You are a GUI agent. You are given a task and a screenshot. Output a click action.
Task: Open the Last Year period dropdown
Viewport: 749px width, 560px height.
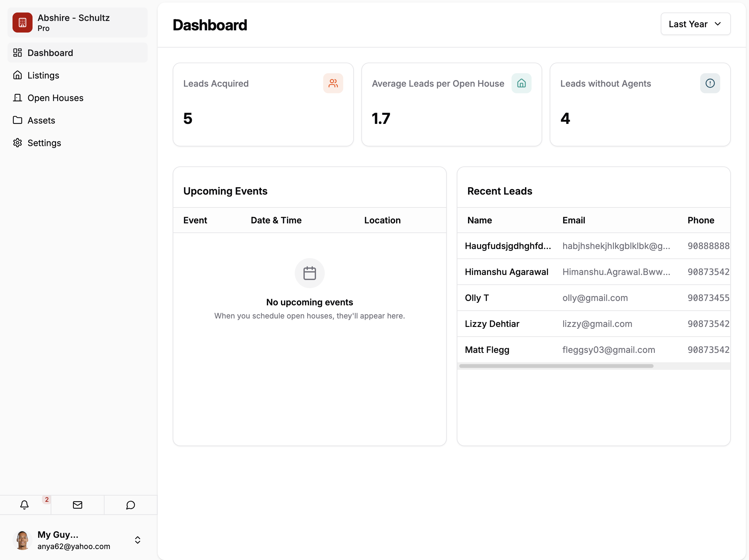point(695,24)
